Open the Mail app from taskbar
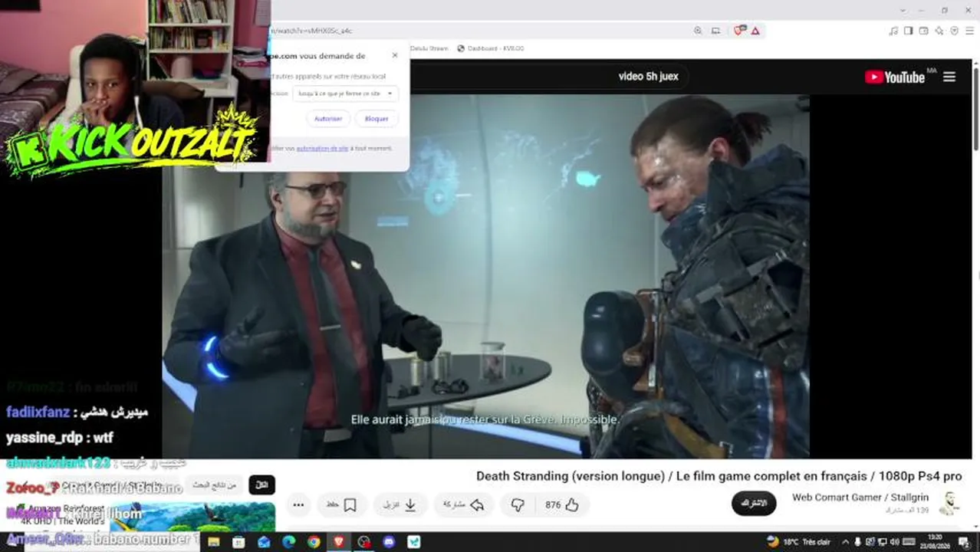Viewport: 980px width, 552px height. click(x=264, y=542)
